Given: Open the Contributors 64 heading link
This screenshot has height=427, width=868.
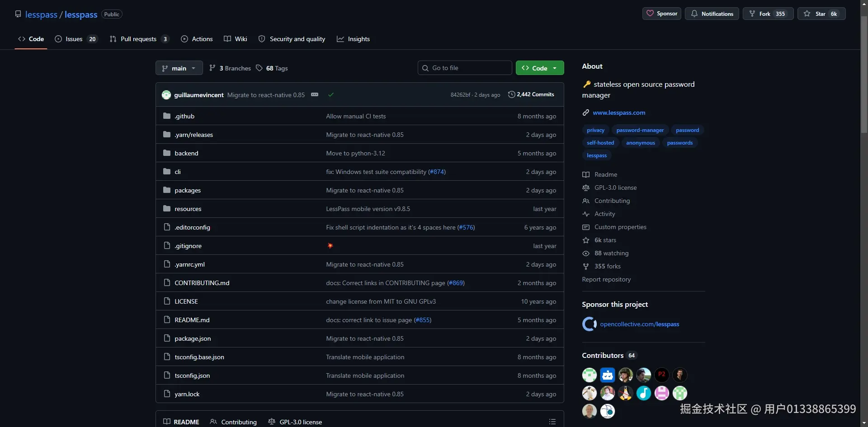Looking at the screenshot, I should 609,355.
